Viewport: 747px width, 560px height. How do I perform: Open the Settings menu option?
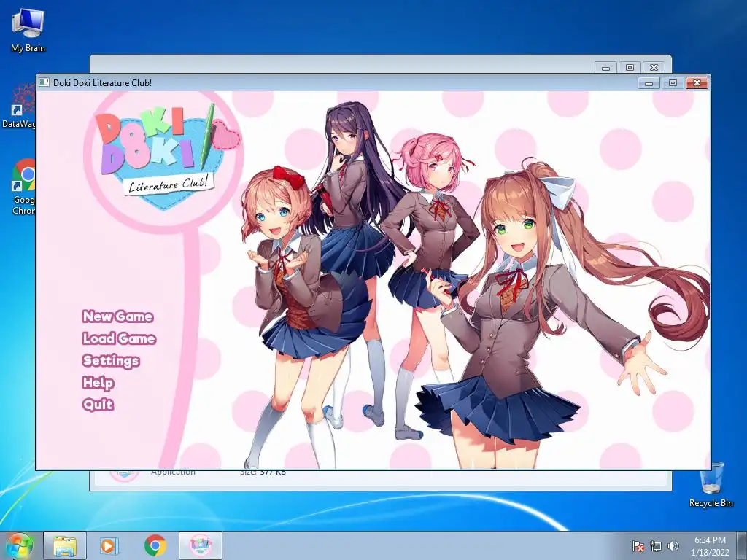click(111, 360)
